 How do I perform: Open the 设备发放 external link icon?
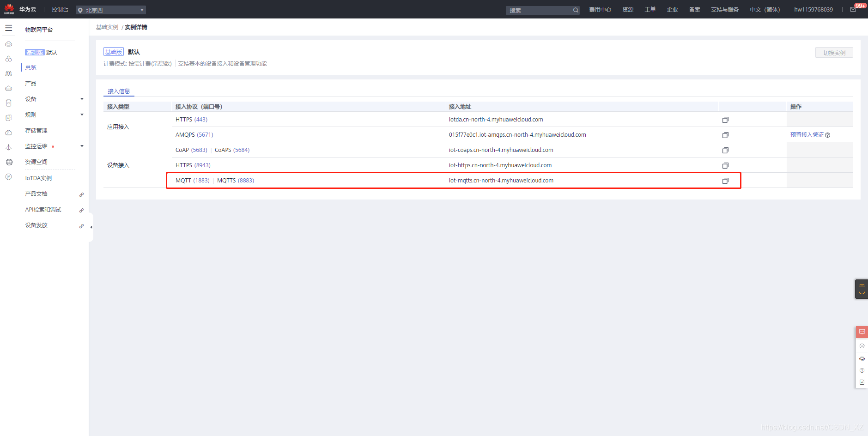pyautogui.click(x=81, y=226)
